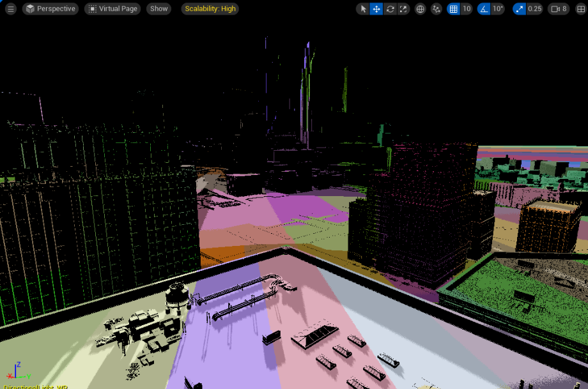
Task: Open the Virtual Page view mode menu
Action: pos(112,9)
